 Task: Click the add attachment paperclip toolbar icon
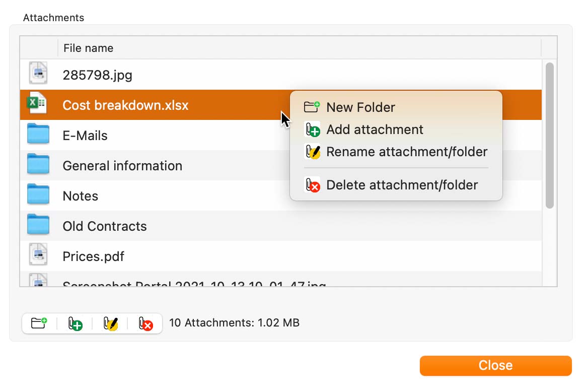(x=75, y=323)
